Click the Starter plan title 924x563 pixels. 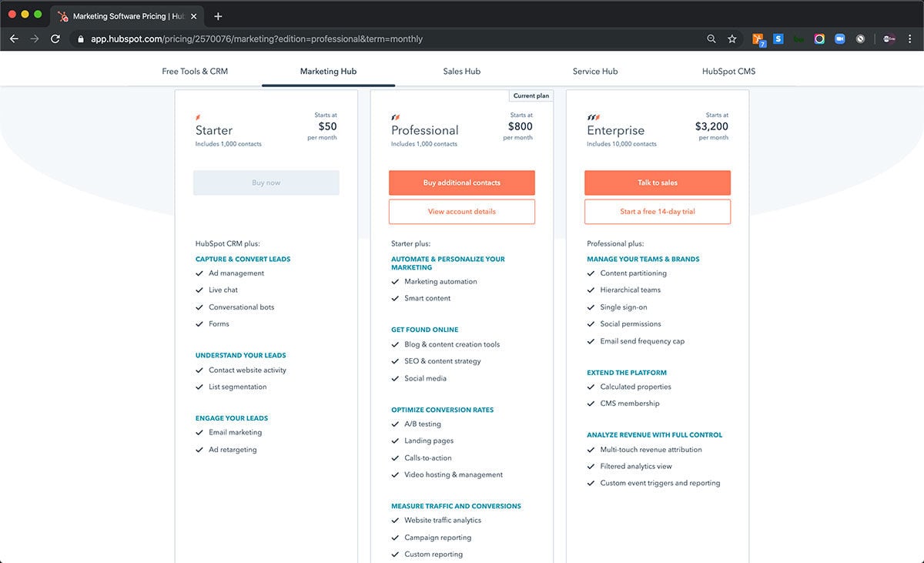click(x=214, y=130)
